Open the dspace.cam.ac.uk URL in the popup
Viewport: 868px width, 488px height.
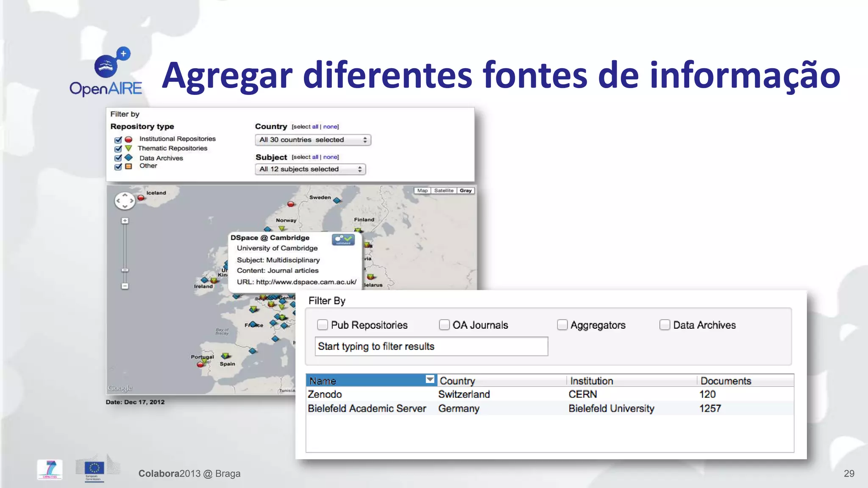click(306, 282)
